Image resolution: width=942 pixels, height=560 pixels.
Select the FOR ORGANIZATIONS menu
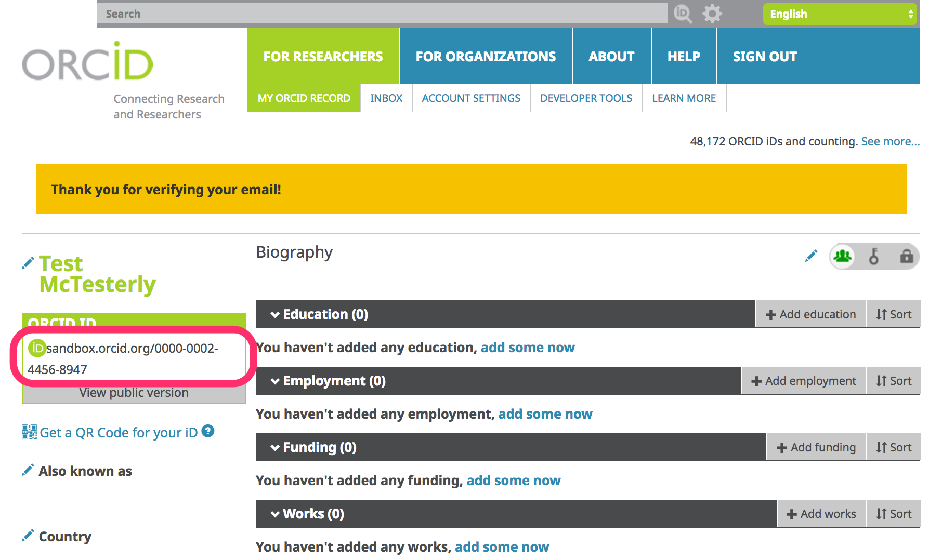pyautogui.click(x=486, y=56)
